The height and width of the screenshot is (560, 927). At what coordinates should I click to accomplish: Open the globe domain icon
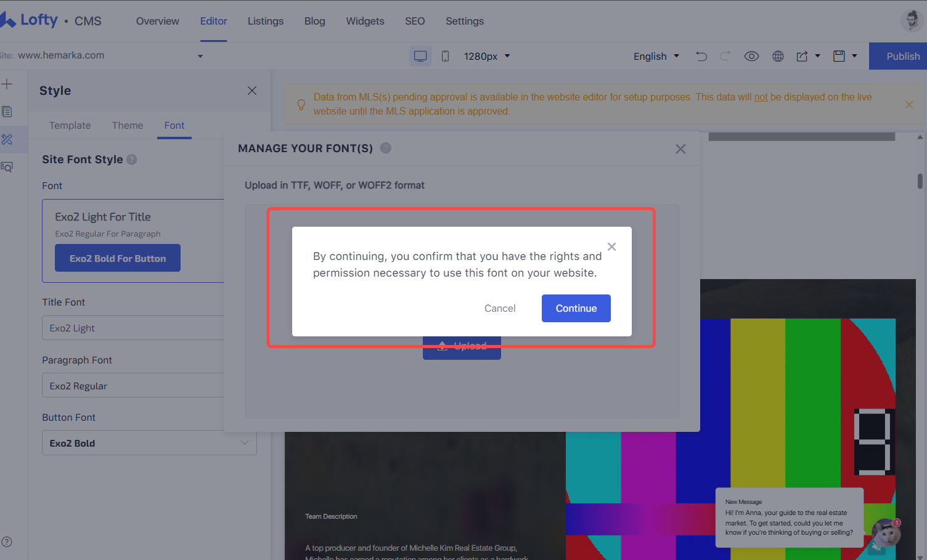coord(778,56)
